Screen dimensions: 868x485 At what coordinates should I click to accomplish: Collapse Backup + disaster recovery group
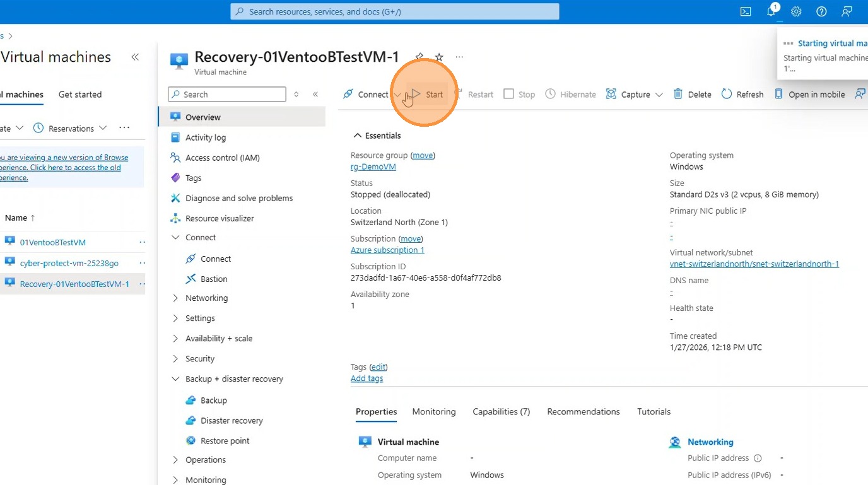coord(176,378)
